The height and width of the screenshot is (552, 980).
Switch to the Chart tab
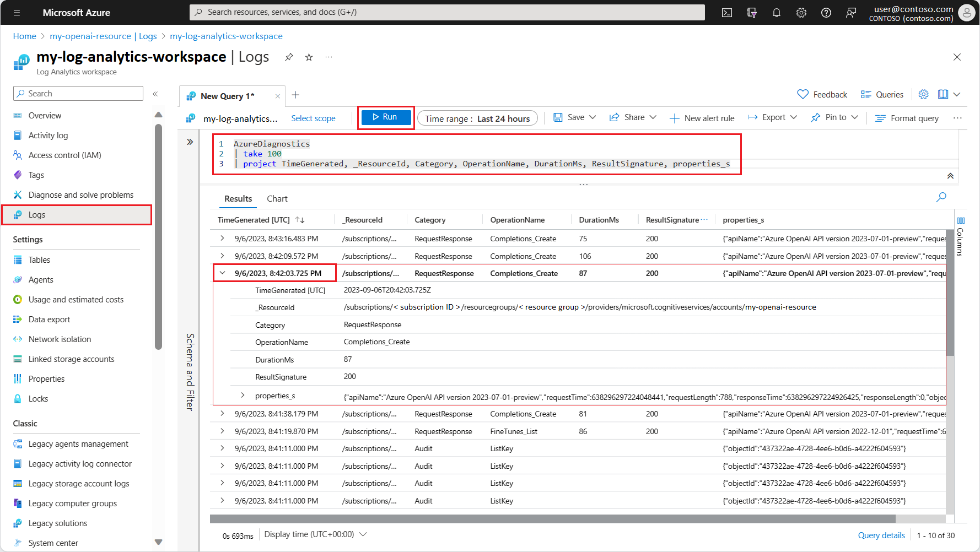[277, 199]
